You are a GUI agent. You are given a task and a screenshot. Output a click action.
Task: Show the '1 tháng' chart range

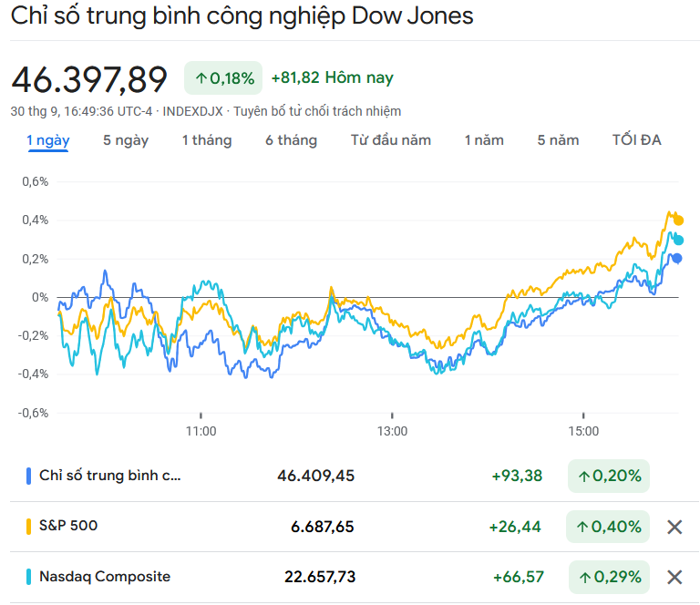(207, 140)
